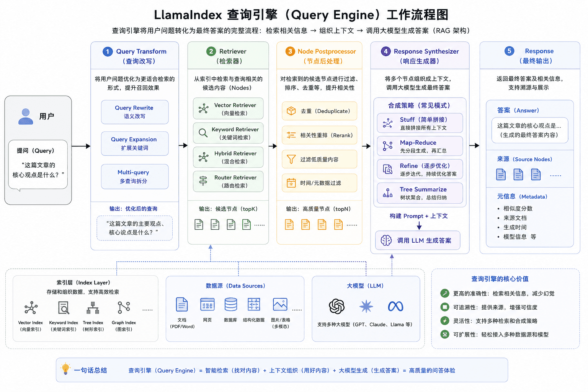The height and width of the screenshot is (392, 588).
Task: Click the scalability value bullet icon
Action: coord(445,334)
